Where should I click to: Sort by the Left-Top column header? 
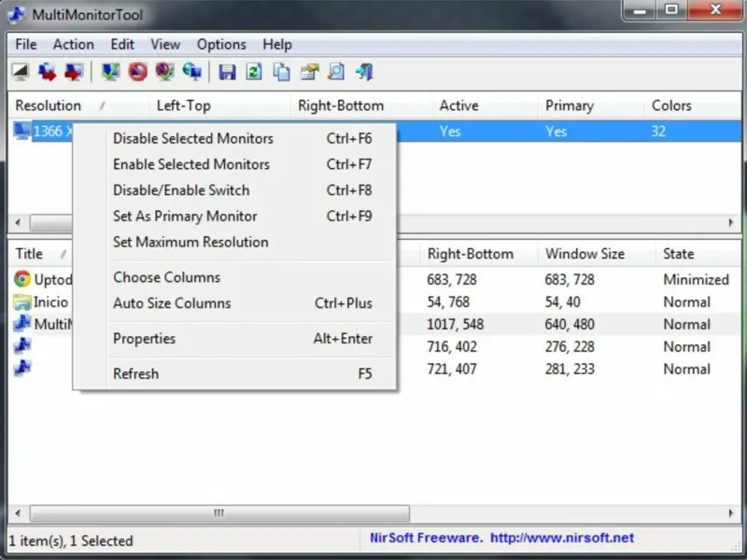[x=219, y=105]
